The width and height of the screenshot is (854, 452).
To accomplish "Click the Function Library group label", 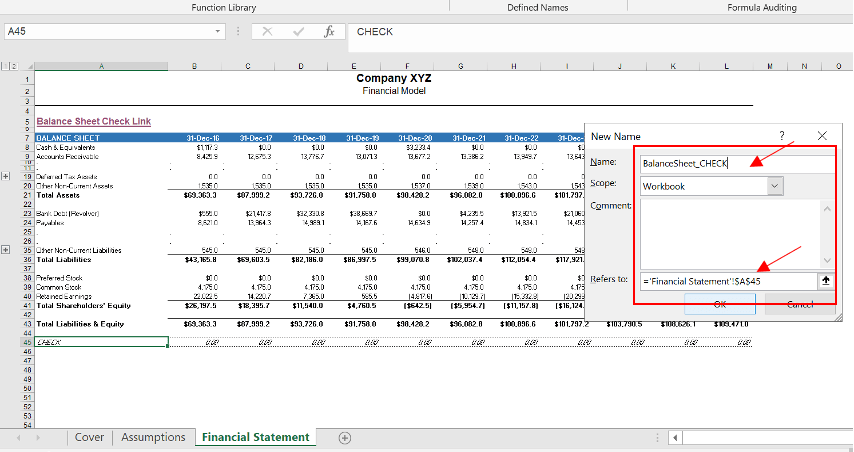I will pyautogui.click(x=223, y=8).
